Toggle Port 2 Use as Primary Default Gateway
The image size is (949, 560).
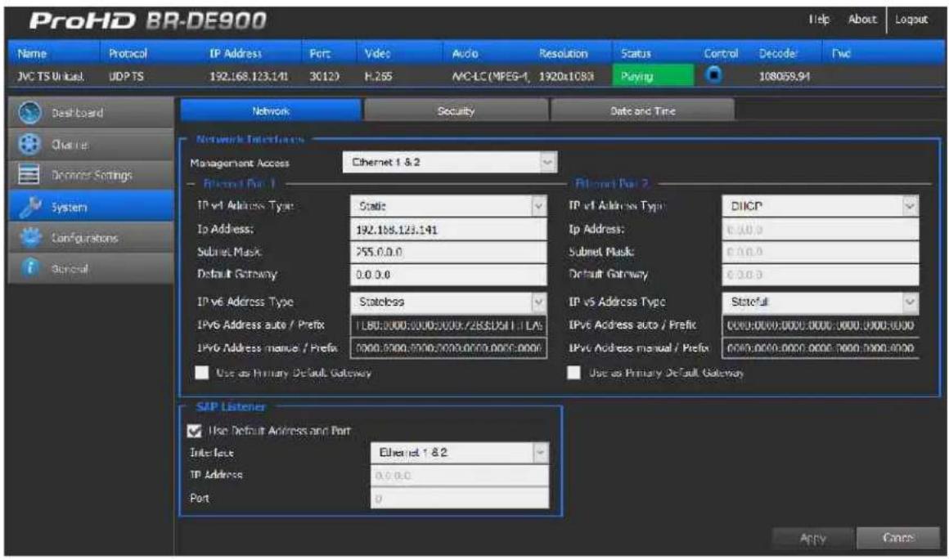[573, 373]
